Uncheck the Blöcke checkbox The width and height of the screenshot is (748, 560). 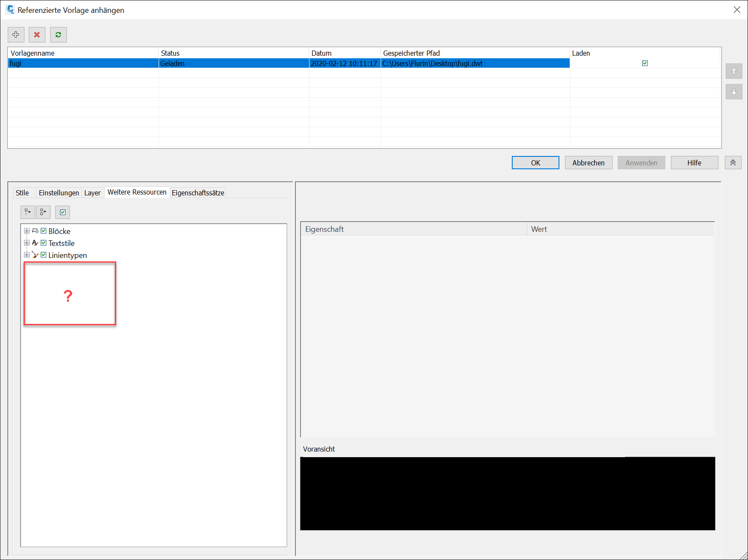(x=43, y=231)
